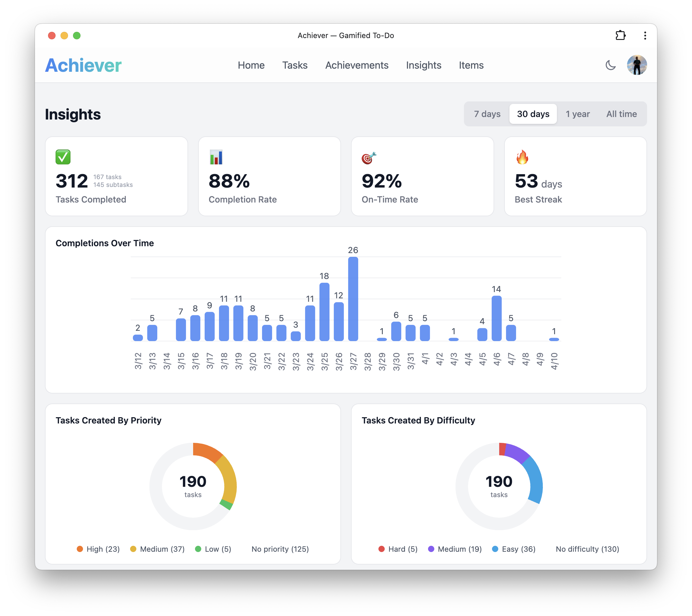
Task: Open the browser extensions puzzle icon
Action: [621, 35]
